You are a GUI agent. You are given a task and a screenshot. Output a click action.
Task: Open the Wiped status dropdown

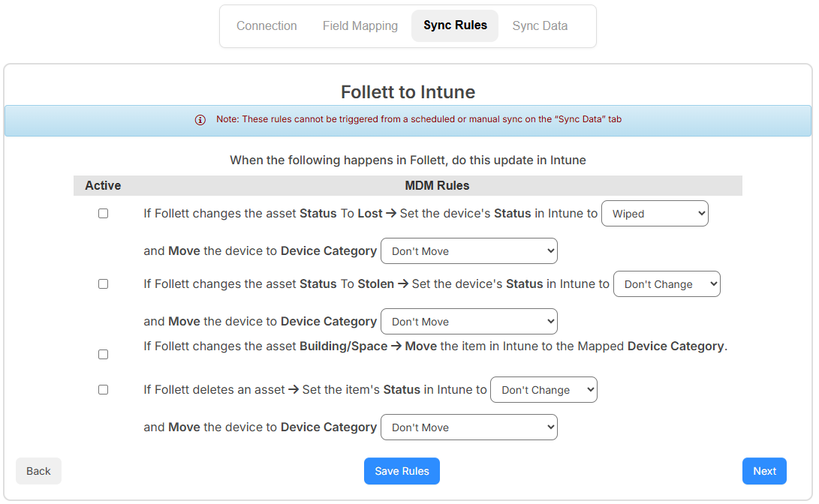pyautogui.click(x=654, y=213)
